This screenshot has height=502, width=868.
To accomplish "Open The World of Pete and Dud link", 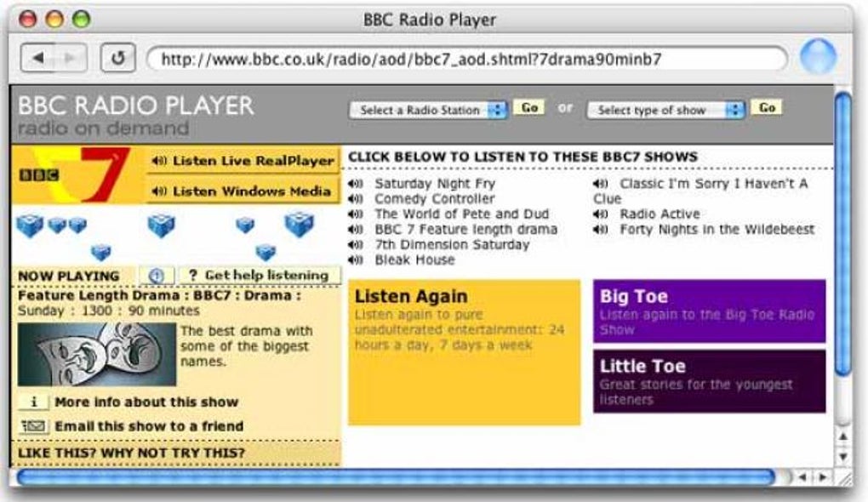I will (462, 214).
